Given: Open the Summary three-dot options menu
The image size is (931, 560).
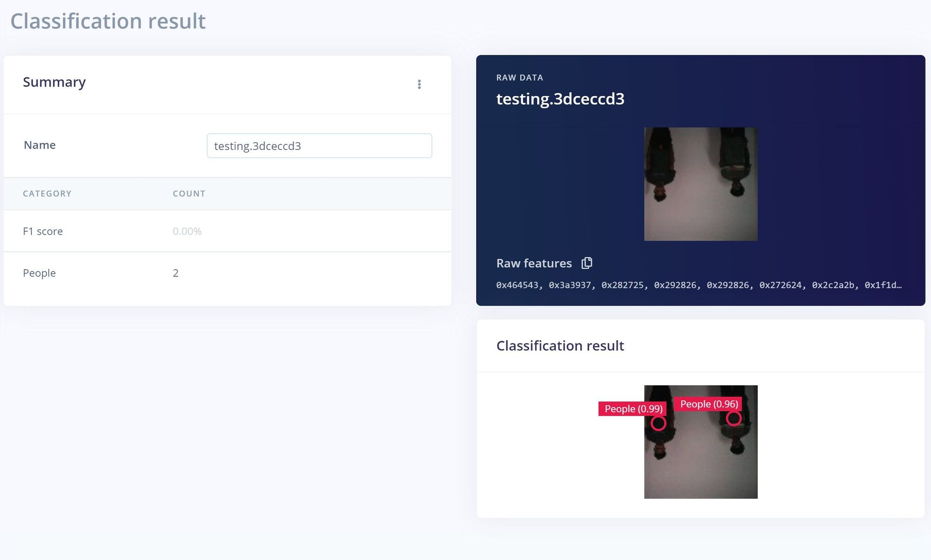Looking at the screenshot, I should [x=419, y=84].
